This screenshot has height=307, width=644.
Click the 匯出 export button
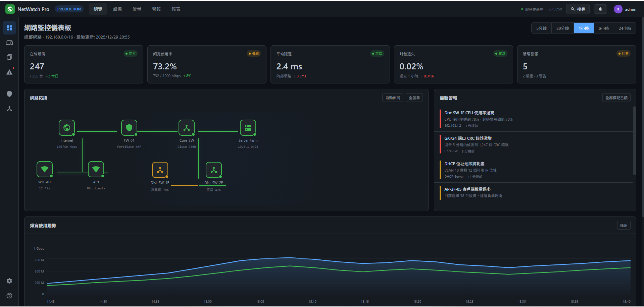point(624,226)
